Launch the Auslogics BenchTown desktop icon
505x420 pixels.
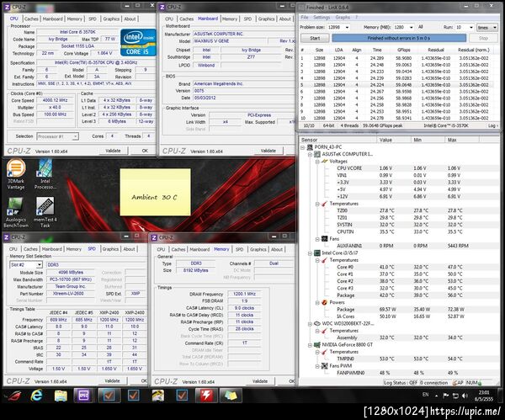(16, 213)
